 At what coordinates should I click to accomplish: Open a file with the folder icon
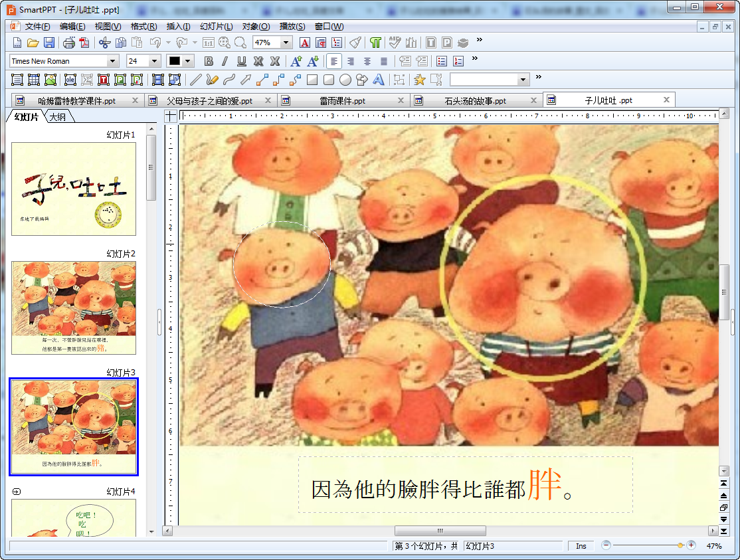pyautogui.click(x=33, y=43)
